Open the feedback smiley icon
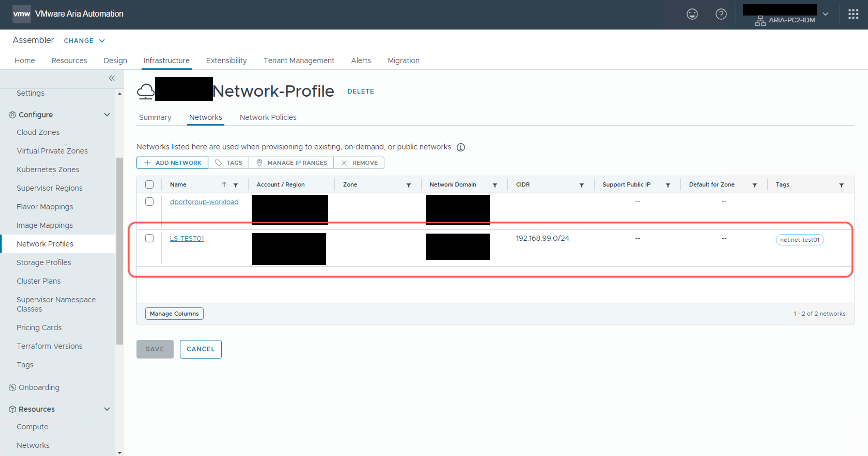The height and width of the screenshot is (456, 868). coord(692,14)
